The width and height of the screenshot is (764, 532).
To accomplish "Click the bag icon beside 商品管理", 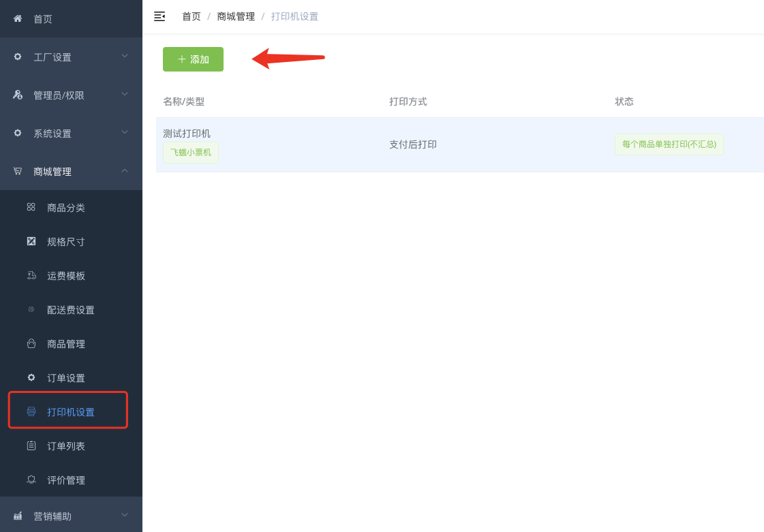I will (31, 343).
